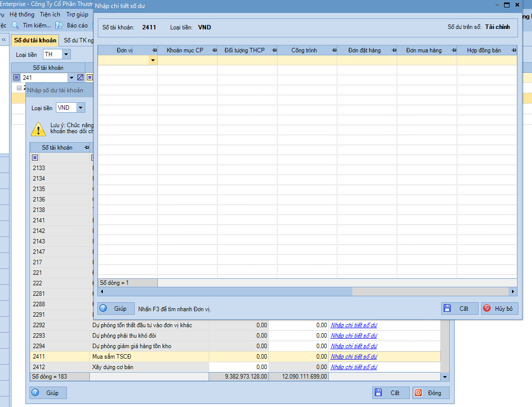Collapse the left sidebar with double-chevron

click(3, 40)
